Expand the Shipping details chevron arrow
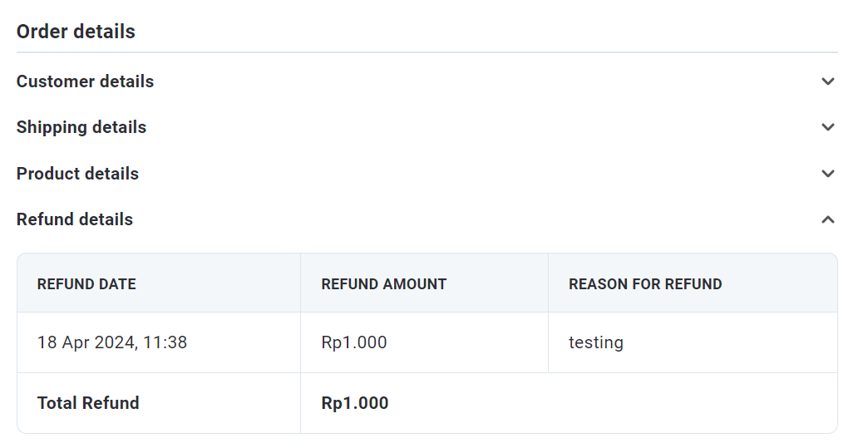868x443 pixels. [x=827, y=127]
